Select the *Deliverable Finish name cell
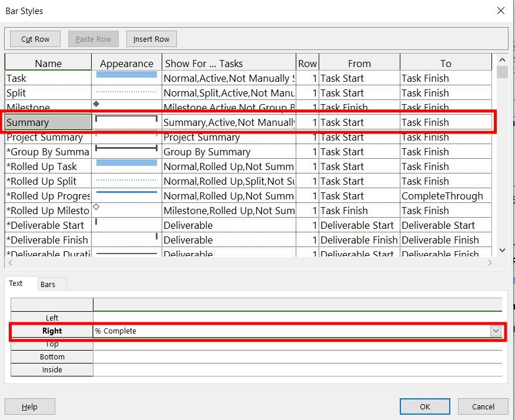 tap(48, 240)
